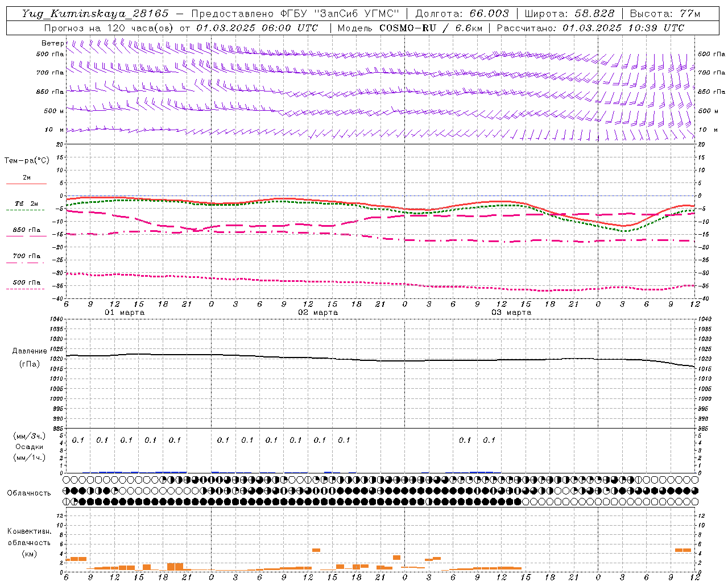The height and width of the screenshot is (582, 728).
Task: Click the 500 гПа dotted-line temperature legend entry
Action: point(27,282)
